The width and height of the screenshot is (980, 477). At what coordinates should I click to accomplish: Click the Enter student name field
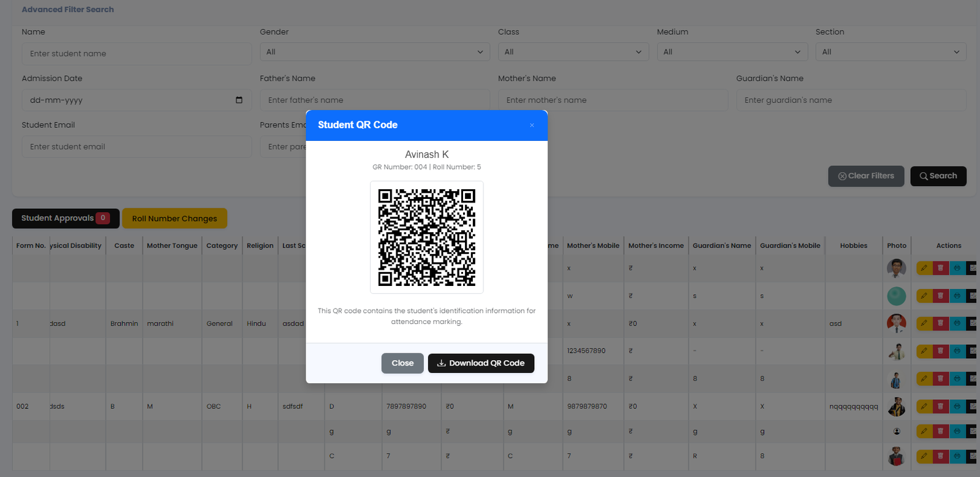[137, 54]
